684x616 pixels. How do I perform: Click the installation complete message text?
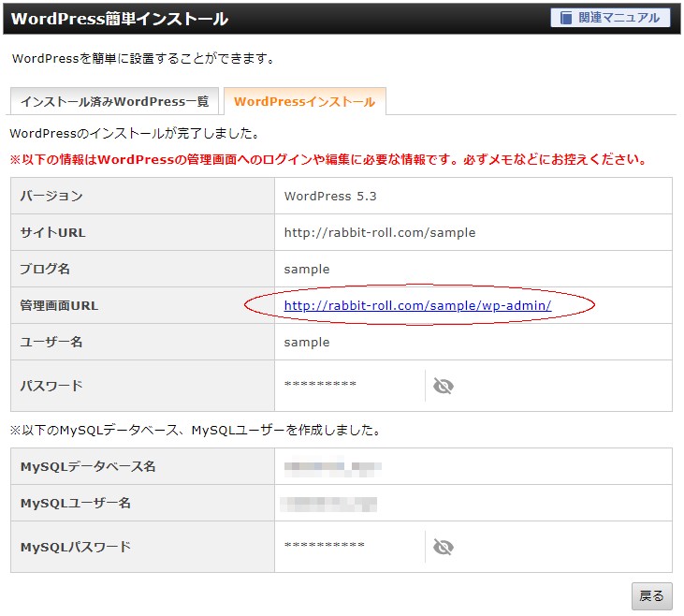point(135,133)
